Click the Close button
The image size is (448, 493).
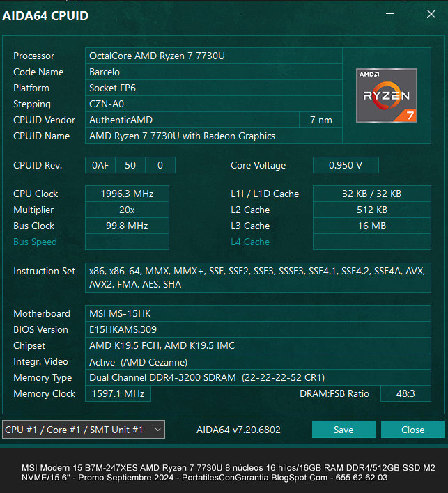click(x=412, y=430)
